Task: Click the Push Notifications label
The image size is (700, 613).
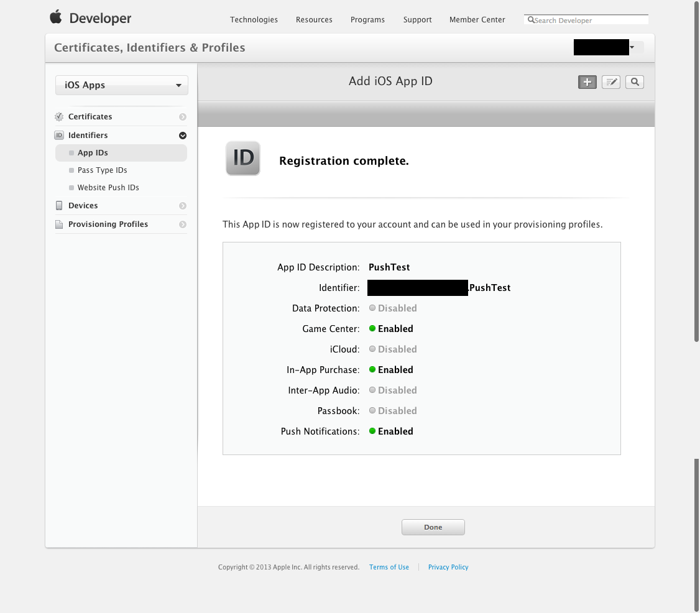Action: point(320,431)
